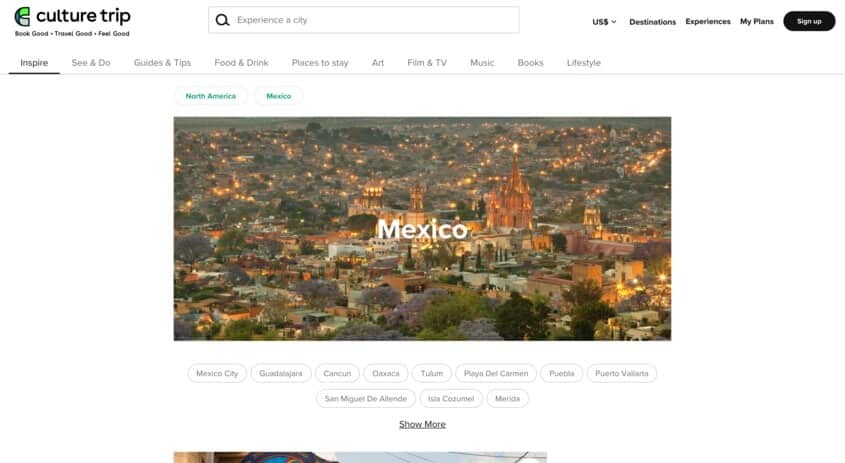
Task: Select the Music tab
Action: [482, 63]
